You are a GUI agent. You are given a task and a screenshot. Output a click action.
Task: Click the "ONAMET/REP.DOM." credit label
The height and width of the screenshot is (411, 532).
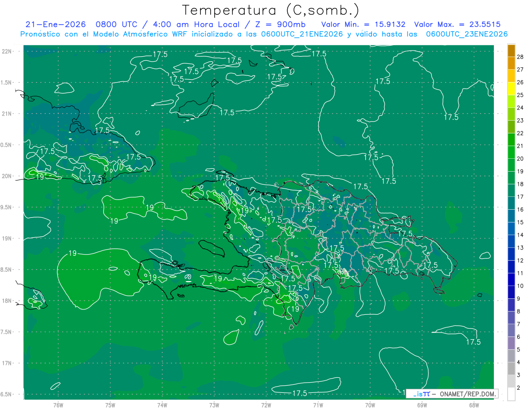[468, 394]
